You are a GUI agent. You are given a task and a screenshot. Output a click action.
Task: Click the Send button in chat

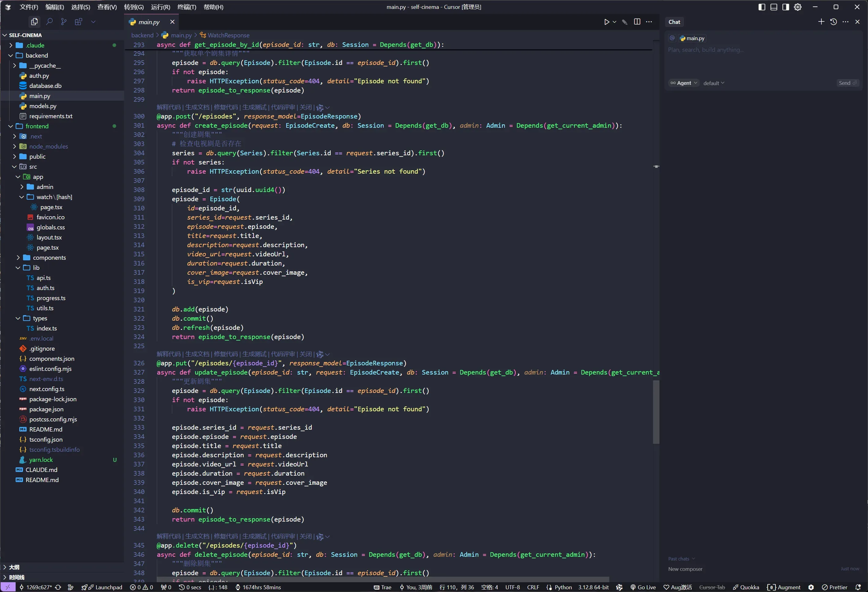pyautogui.click(x=847, y=83)
